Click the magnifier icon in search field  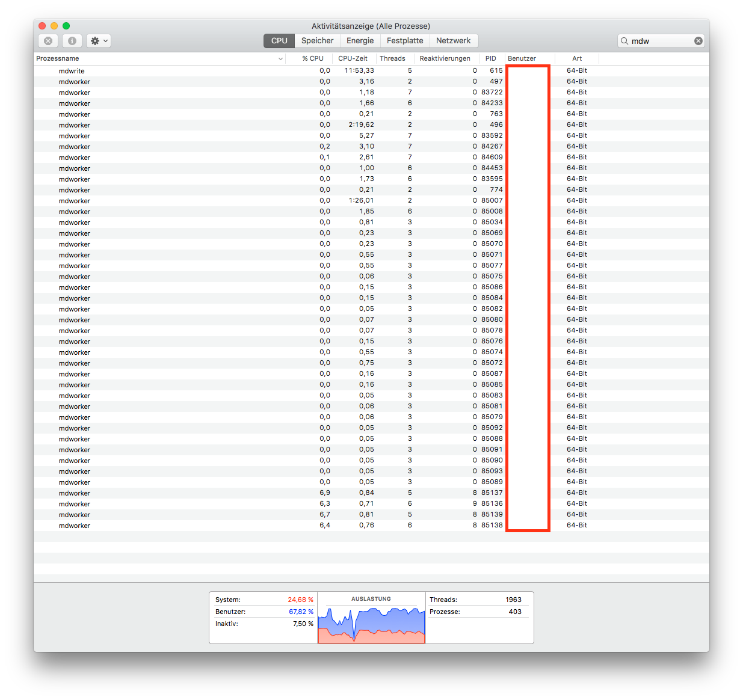[x=624, y=41]
